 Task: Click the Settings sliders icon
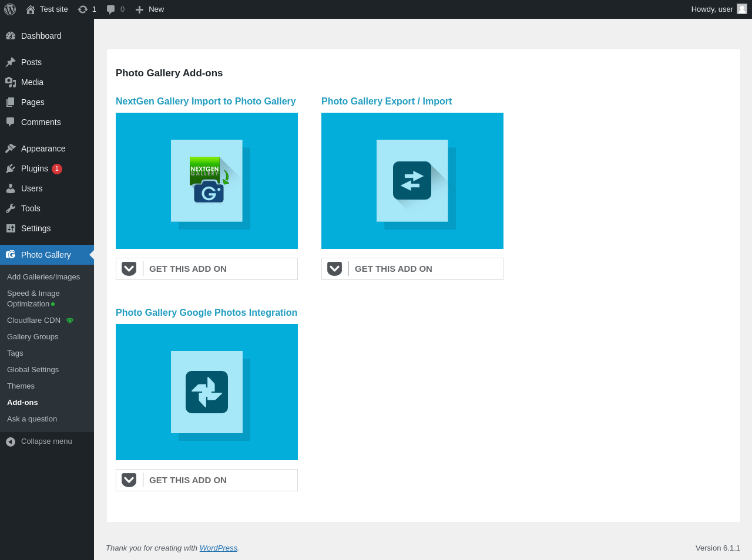coord(11,228)
